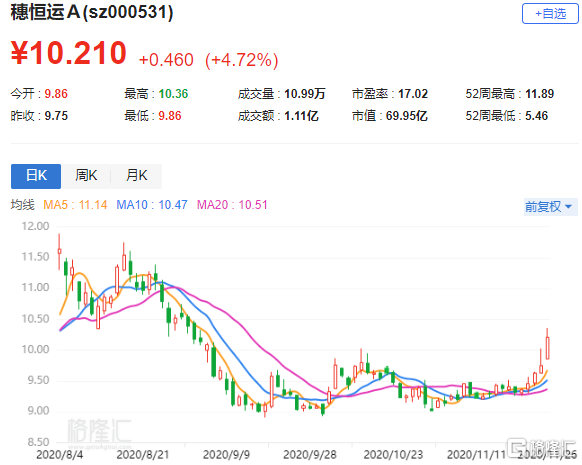Click the 2020/9/28 date axis label
This screenshot has height=465, width=582.
pos(310,455)
